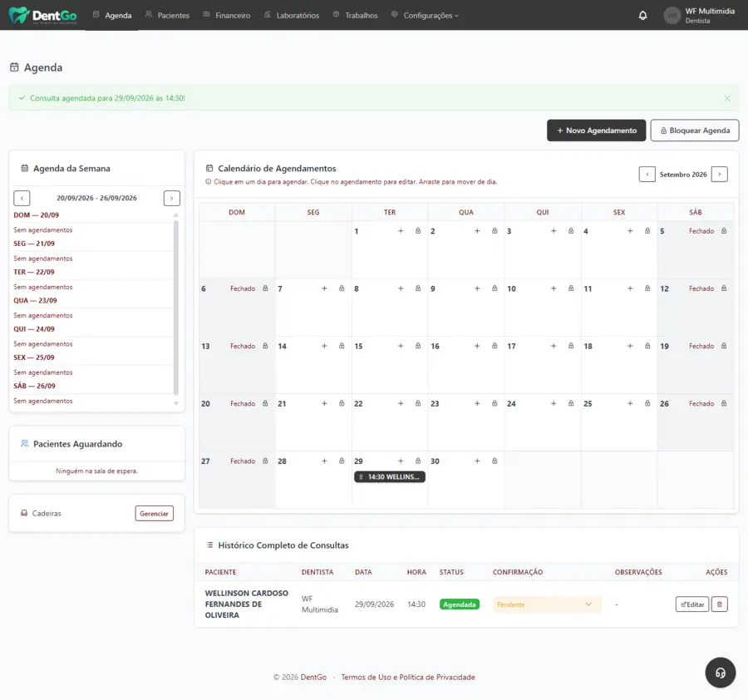748x700 pixels.
Task: Click the DentGo logo
Action: point(43,15)
